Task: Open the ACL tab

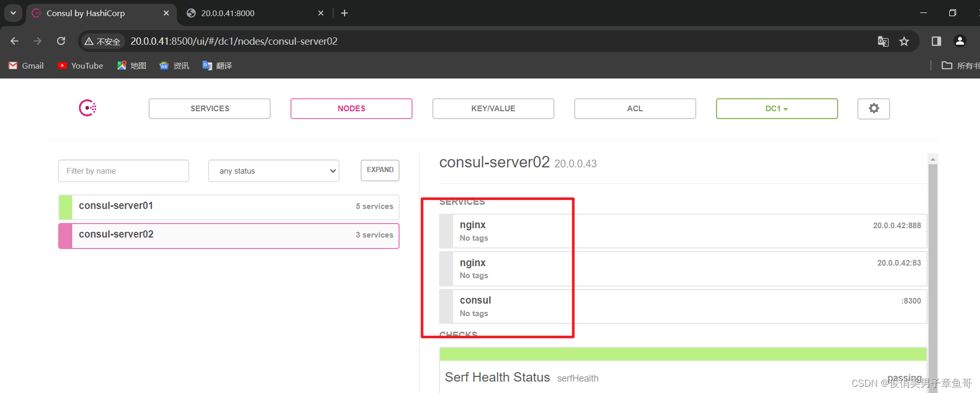Action: [x=635, y=109]
